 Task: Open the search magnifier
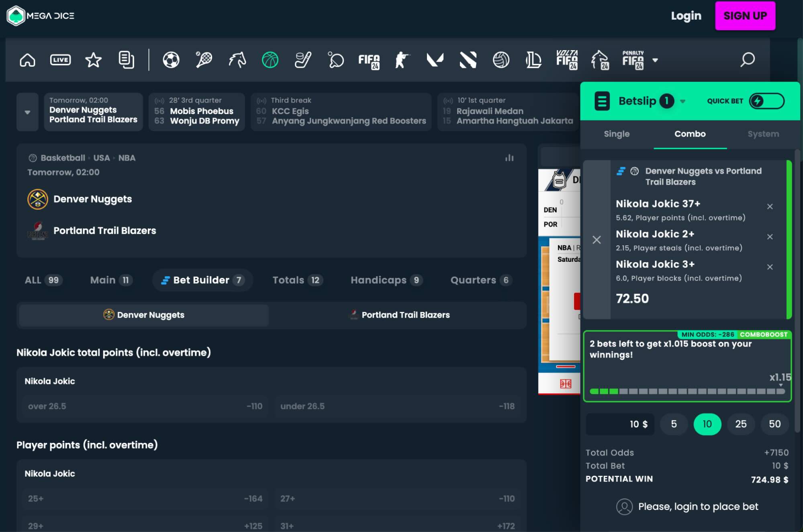[x=748, y=60]
